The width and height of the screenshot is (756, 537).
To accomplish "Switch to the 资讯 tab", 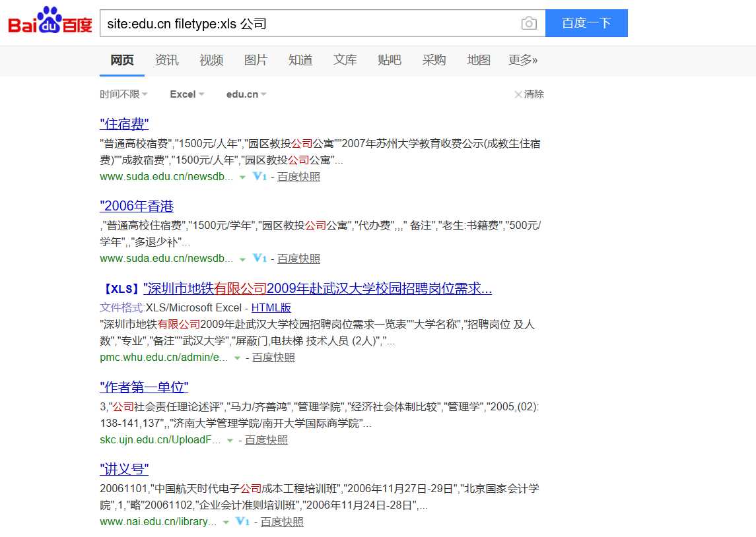I will click(x=166, y=60).
